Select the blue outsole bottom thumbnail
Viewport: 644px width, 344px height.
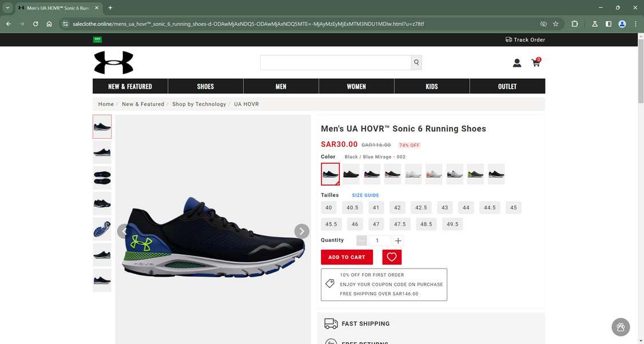click(x=102, y=229)
